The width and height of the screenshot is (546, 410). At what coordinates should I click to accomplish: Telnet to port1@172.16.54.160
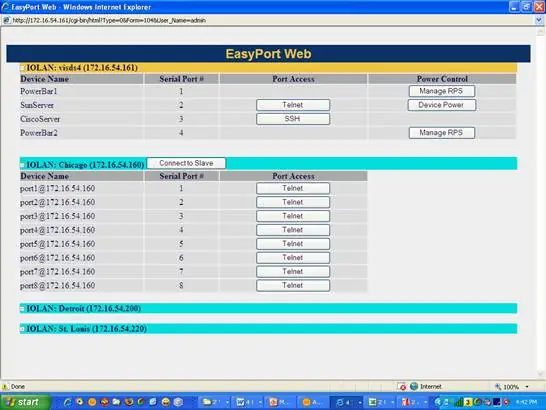(293, 188)
